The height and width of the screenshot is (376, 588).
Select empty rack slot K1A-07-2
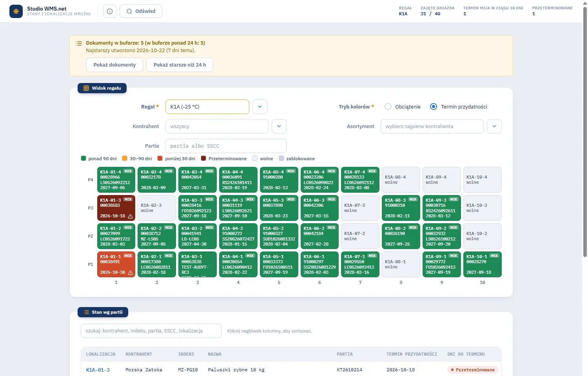(360, 236)
